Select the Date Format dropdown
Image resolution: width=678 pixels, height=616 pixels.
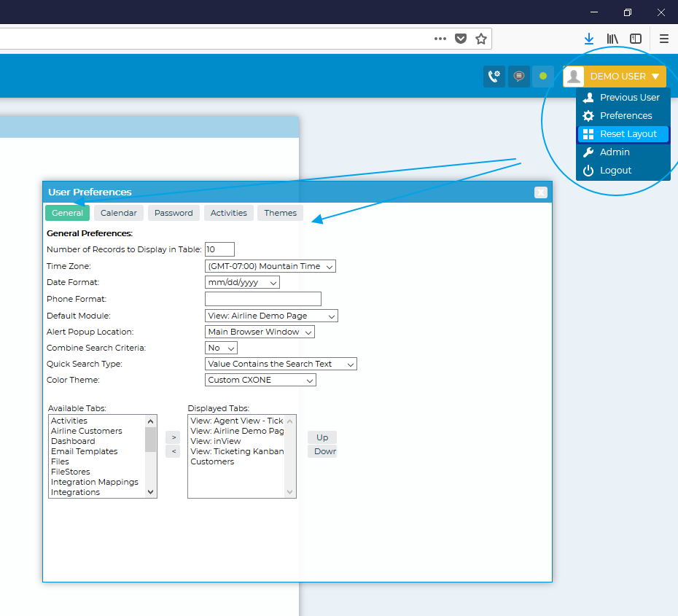coord(242,283)
